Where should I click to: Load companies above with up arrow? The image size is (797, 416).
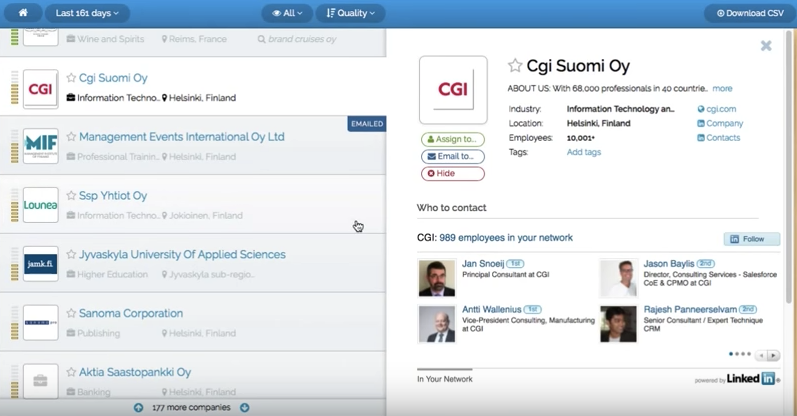pos(138,407)
